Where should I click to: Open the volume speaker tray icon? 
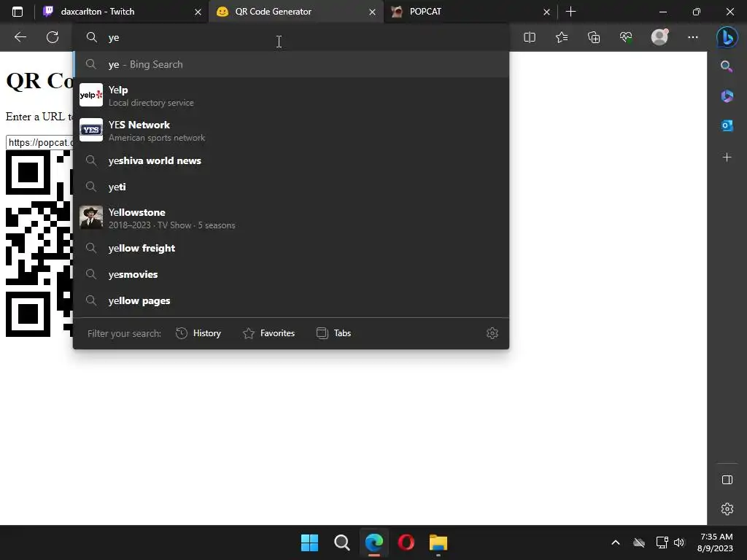[679, 542]
